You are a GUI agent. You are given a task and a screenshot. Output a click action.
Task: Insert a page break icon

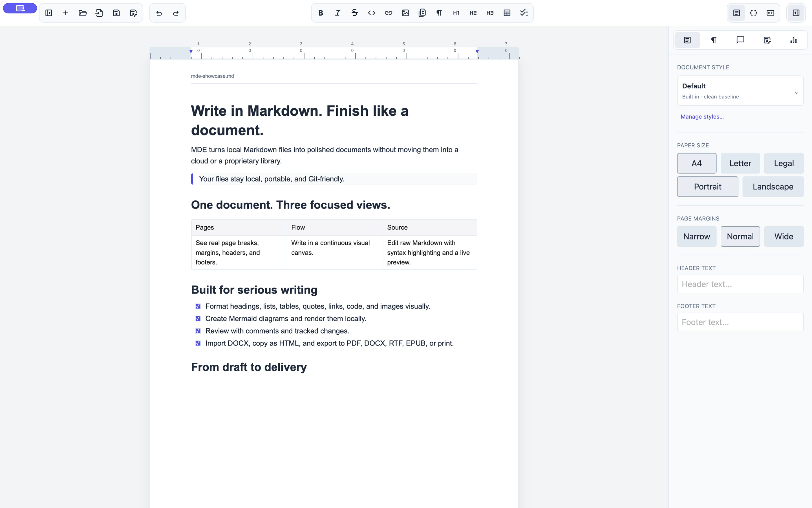pos(422,13)
